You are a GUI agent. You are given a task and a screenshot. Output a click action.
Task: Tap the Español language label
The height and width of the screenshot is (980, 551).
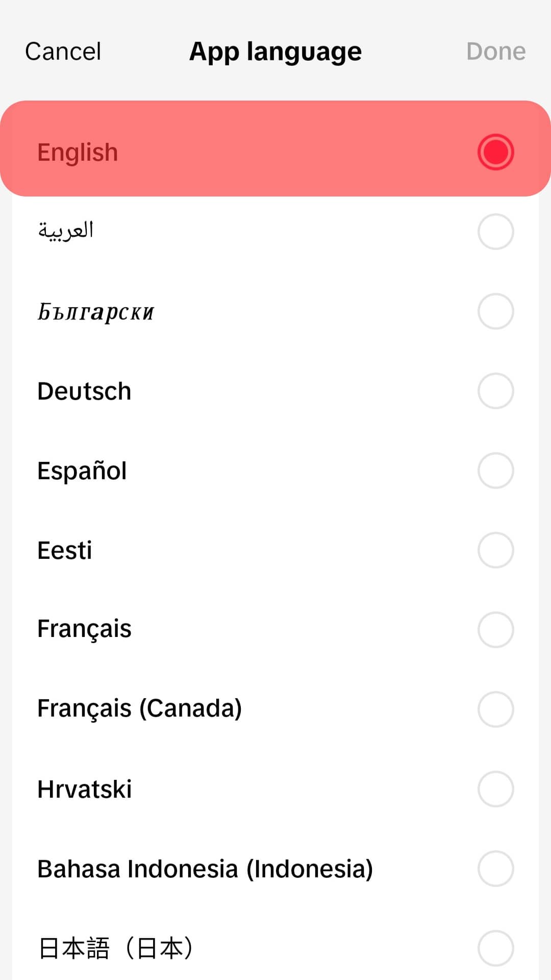pos(82,471)
